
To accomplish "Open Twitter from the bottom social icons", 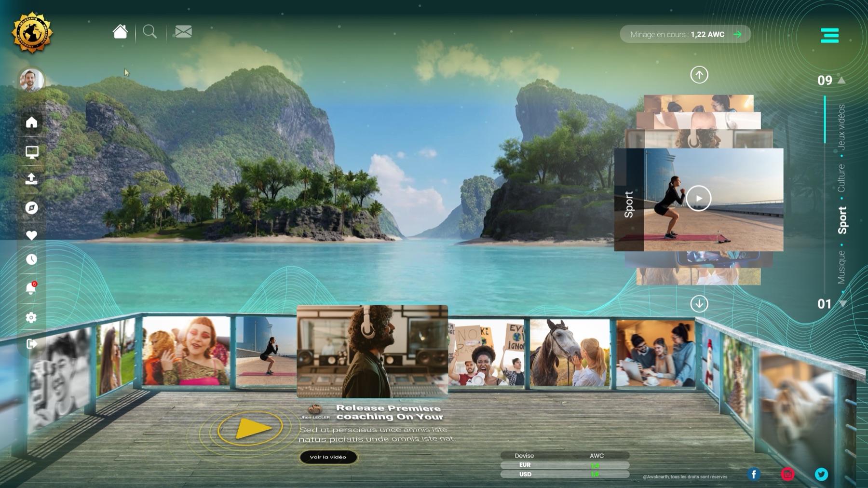I will (x=821, y=474).
